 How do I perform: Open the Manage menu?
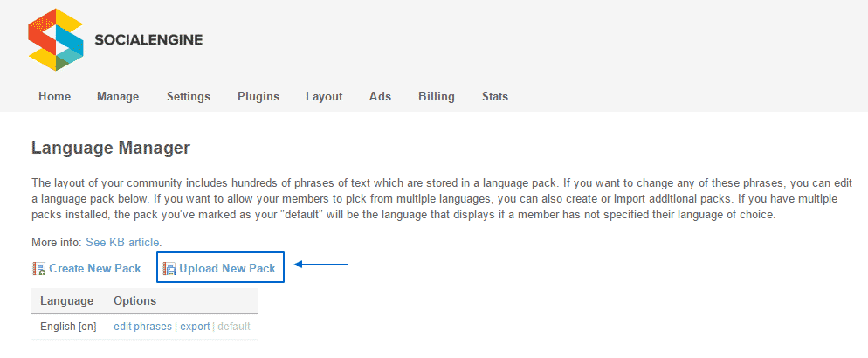click(118, 96)
